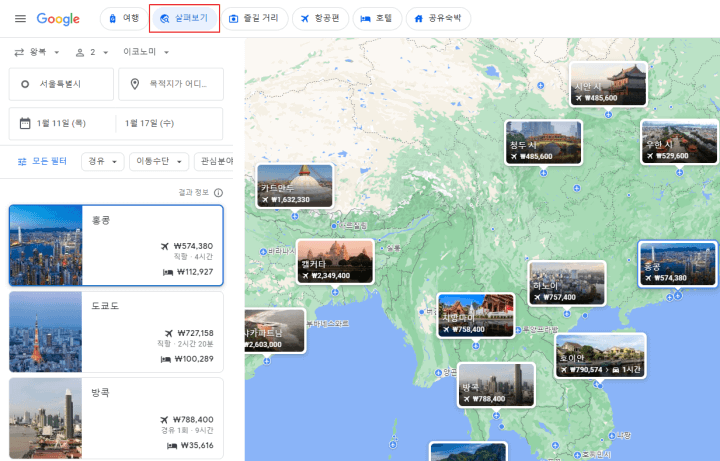Click the ₩35,616 hotel price for 방콕
This screenshot has width=720, height=461.
197,445
